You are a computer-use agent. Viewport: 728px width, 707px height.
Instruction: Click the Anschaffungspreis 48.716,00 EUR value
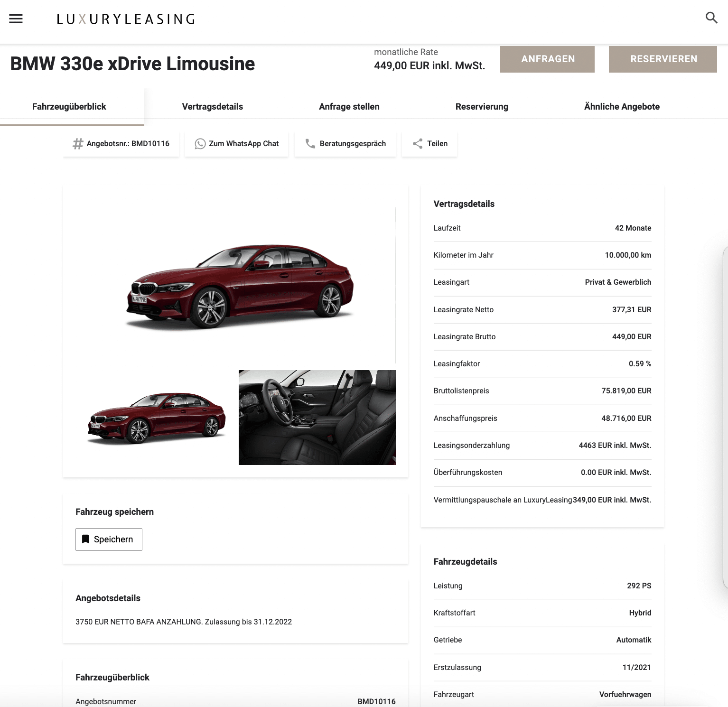[x=626, y=419]
